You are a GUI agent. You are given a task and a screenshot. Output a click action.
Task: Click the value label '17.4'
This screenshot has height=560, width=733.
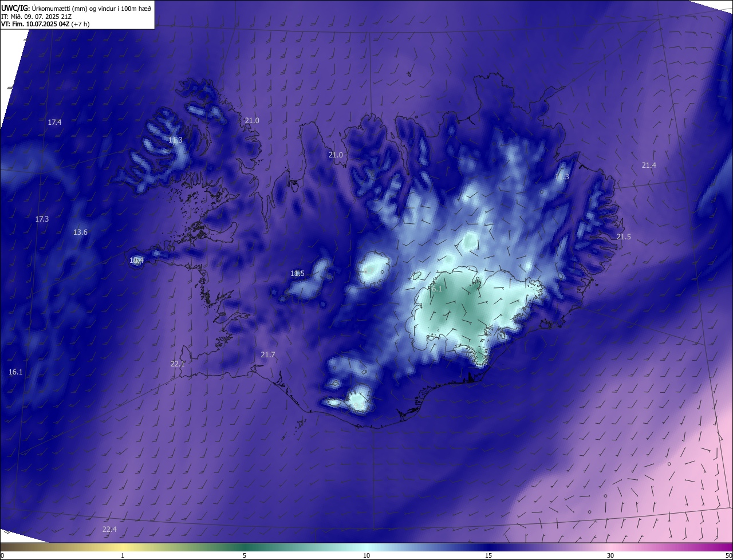click(54, 122)
